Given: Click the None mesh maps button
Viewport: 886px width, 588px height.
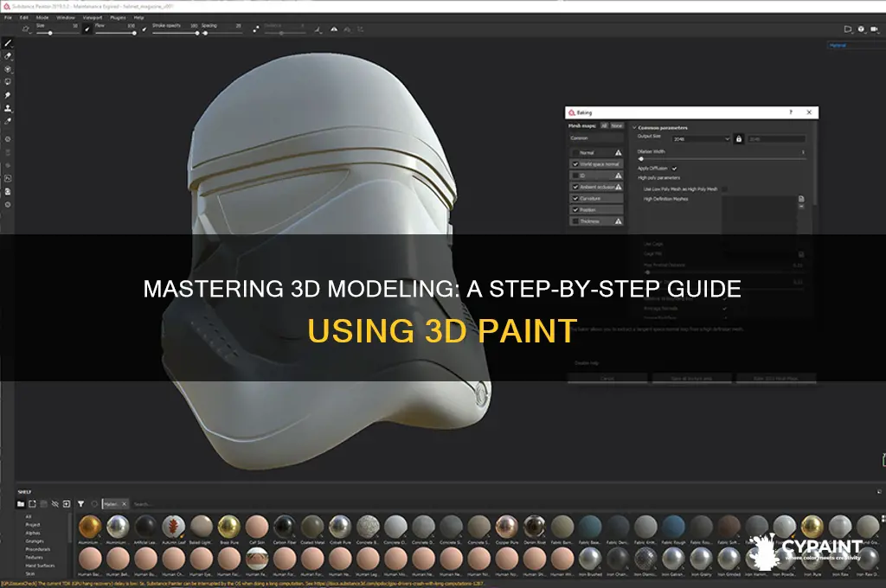Looking at the screenshot, I should (616, 126).
